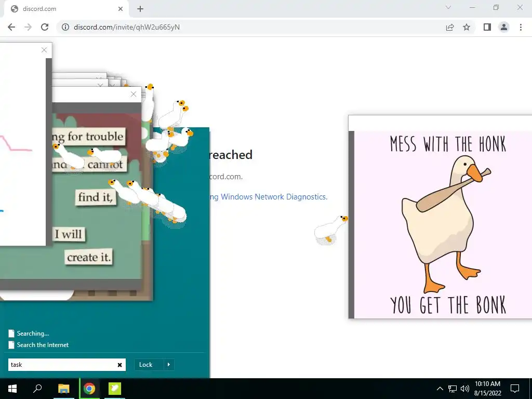Show hidden system tray icons
This screenshot has width=532, height=399.
pyautogui.click(x=440, y=389)
